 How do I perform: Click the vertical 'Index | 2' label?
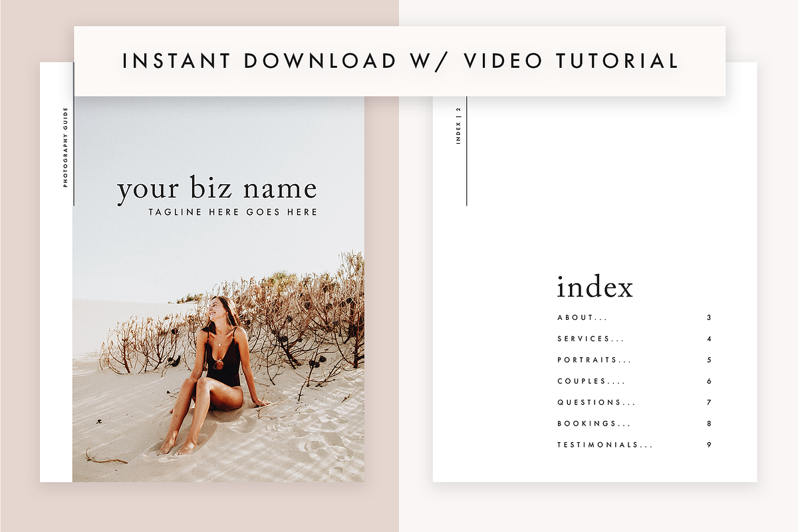coord(458,125)
